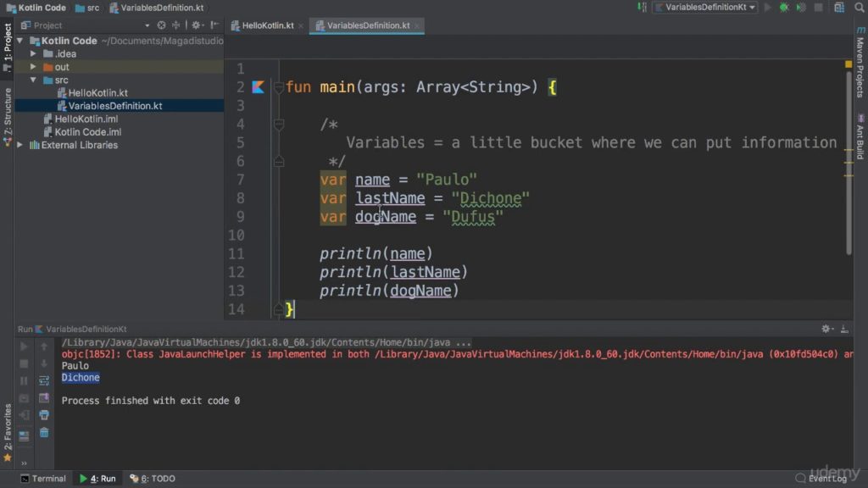Image resolution: width=868 pixels, height=488 pixels.
Task: Select HelloKotlin.kt in project tree
Action: coord(98,93)
